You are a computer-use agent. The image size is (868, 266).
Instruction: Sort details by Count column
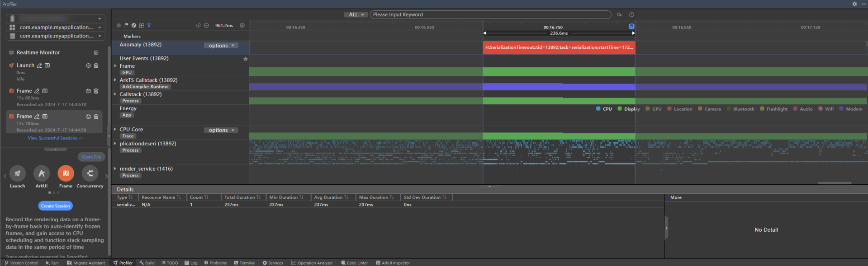pos(199,197)
